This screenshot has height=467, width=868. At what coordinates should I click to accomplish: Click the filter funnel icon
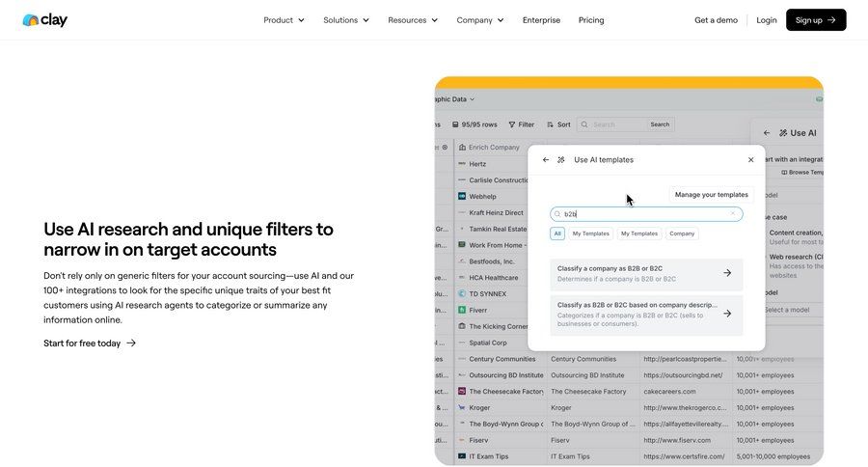point(512,124)
